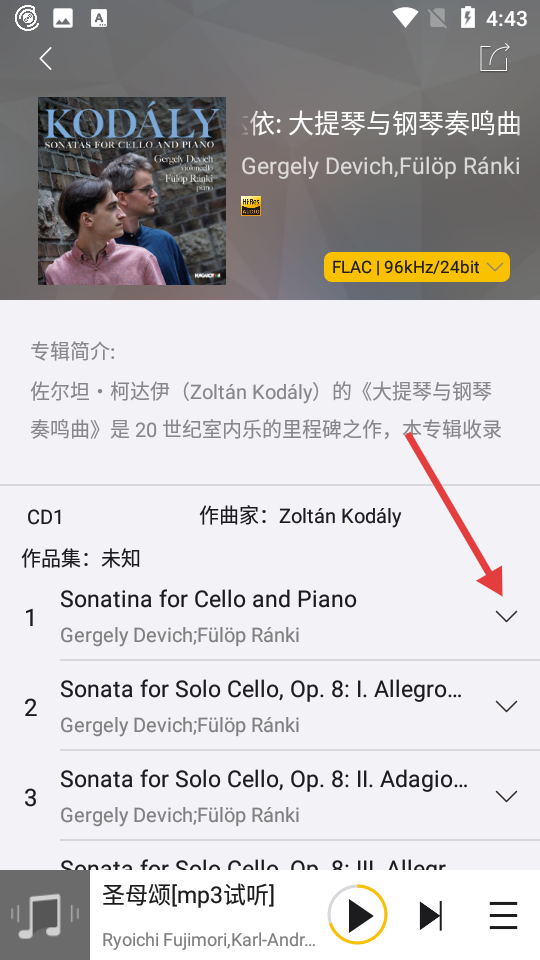Play the 圣母颂 track in mini player
540x960 pixels.
(358, 915)
